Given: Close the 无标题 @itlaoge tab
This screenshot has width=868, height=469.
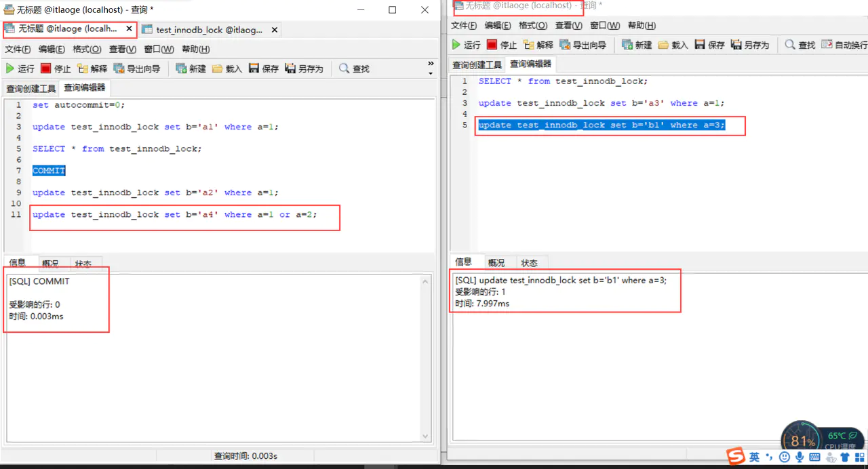Looking at the screenshot, I should [130, 29].
